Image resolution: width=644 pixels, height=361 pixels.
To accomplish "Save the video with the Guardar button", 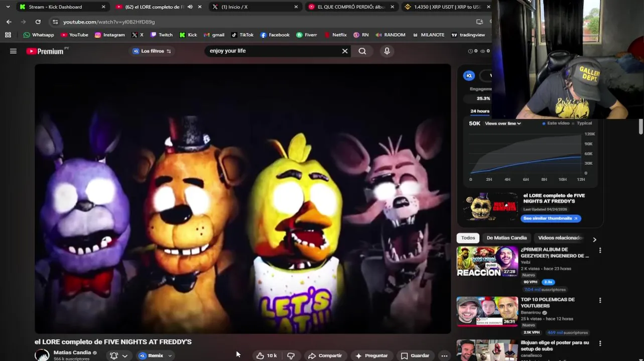I will (x=415, y=355).
